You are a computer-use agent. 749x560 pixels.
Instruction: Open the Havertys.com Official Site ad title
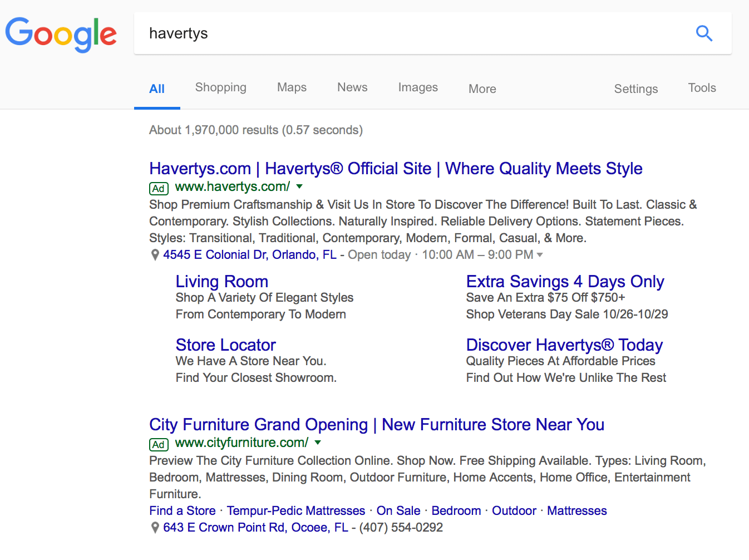click(396, 169)
